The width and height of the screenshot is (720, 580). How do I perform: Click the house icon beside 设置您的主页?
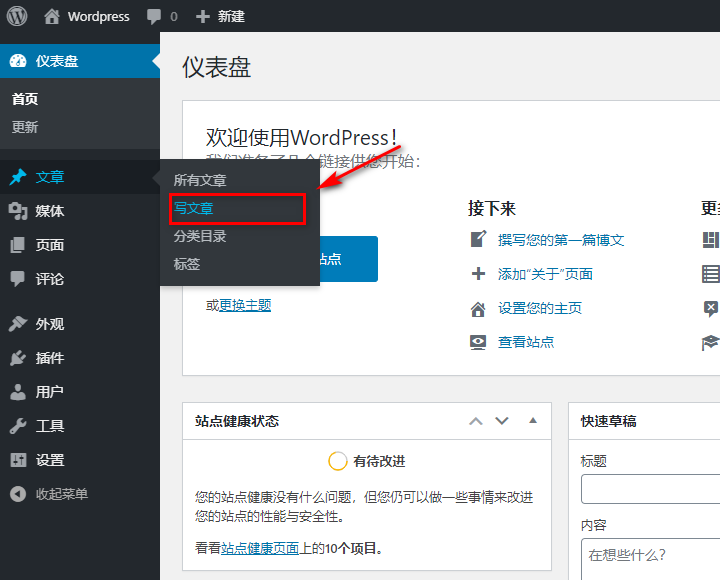(478, 308)
